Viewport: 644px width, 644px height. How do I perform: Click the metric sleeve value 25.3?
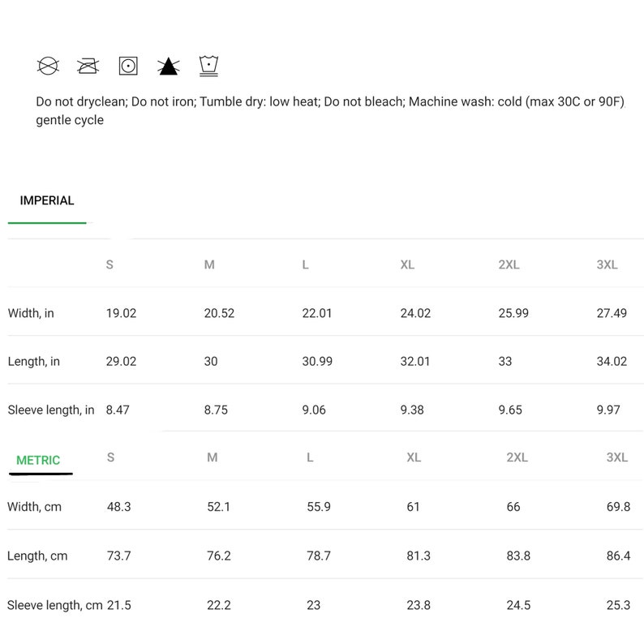pyautogui.click(x=618, y=605)
